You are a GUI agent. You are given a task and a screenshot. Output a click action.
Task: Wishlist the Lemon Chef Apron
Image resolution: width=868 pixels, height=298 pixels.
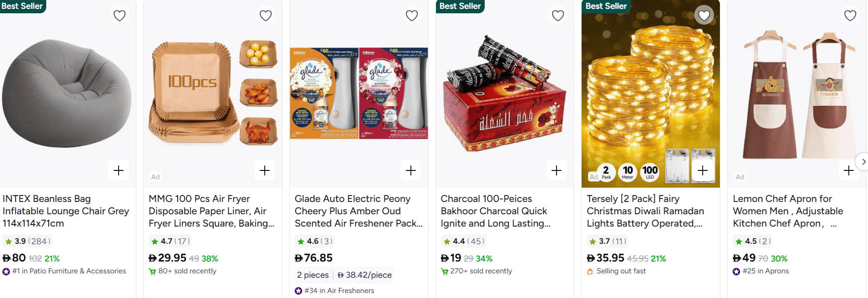850,16
